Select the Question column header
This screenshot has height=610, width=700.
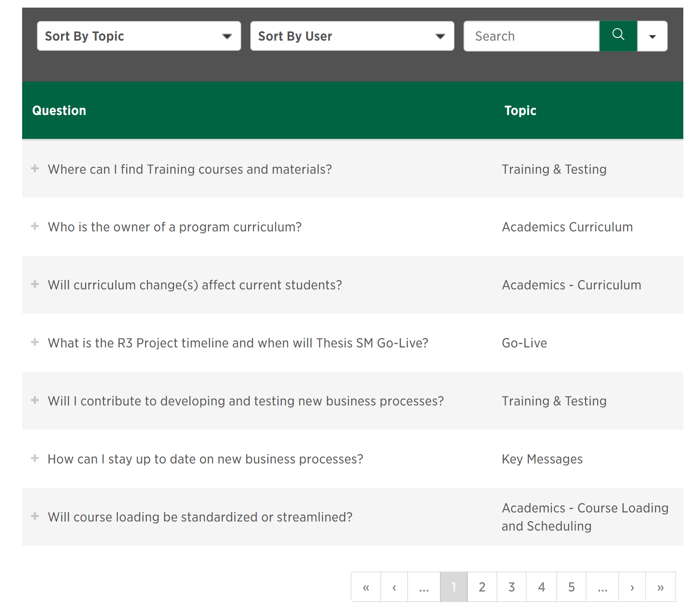coord(59,110)
